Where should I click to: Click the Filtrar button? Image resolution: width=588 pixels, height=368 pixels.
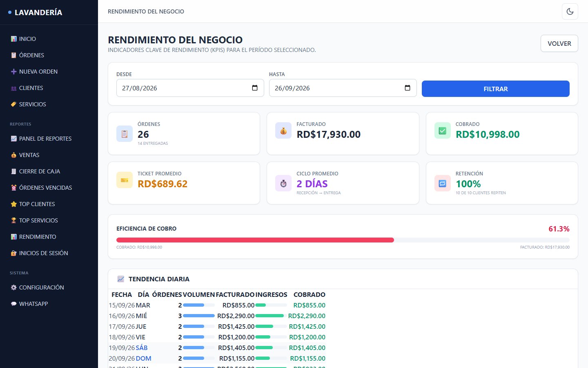[495, 89]
